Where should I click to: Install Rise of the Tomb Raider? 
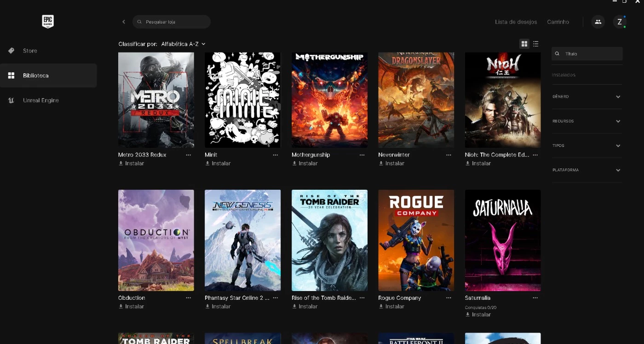(x=305, y=306)
